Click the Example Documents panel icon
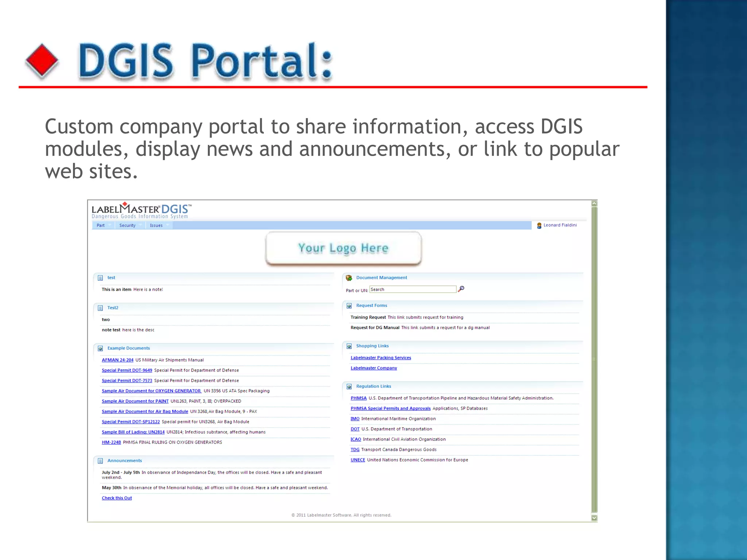 100,349
